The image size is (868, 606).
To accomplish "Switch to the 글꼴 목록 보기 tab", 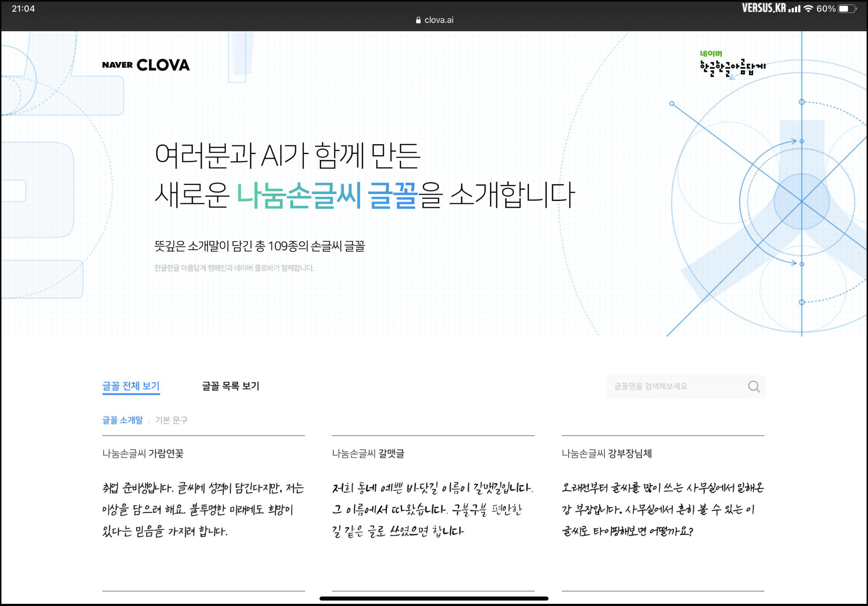I will [230, 386].
